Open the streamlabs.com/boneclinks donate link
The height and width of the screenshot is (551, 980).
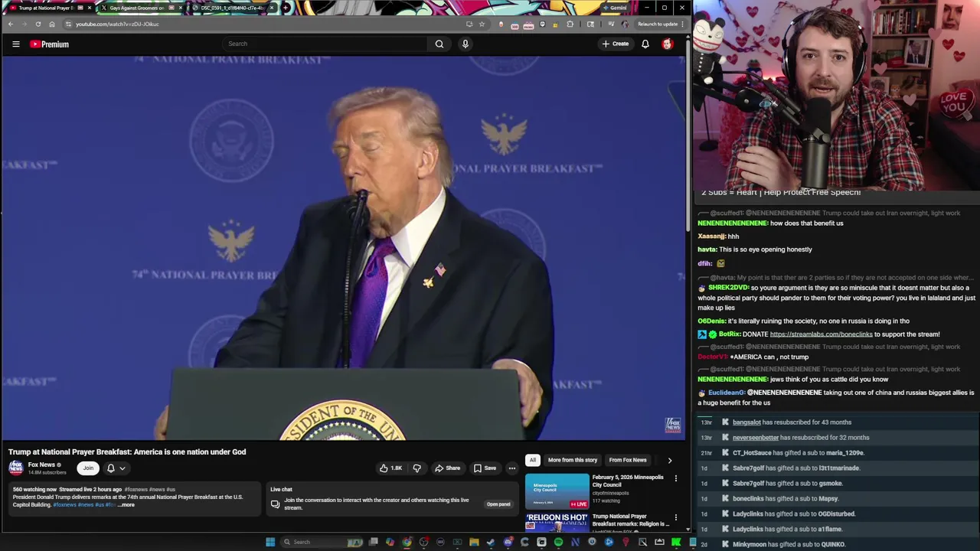[x=821, y=334]
